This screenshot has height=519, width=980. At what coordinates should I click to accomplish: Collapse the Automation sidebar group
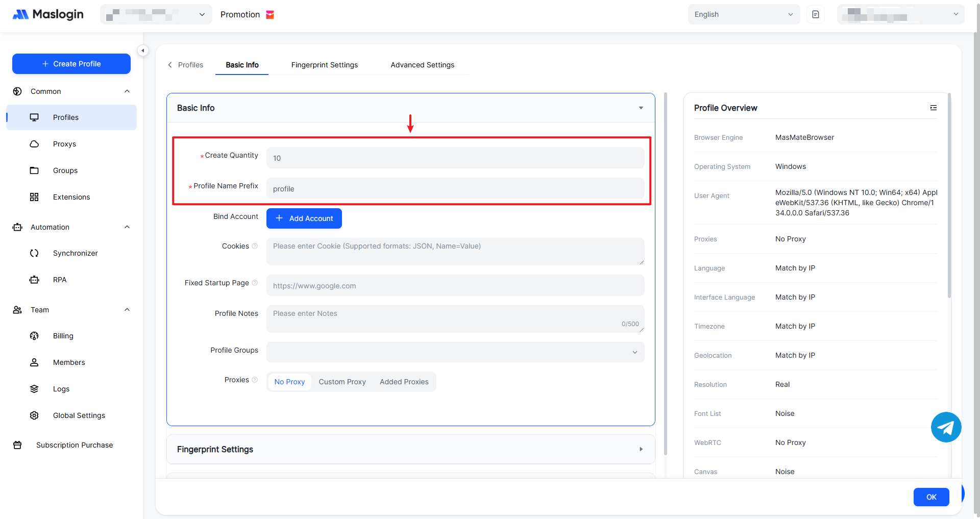coord(127,227)
